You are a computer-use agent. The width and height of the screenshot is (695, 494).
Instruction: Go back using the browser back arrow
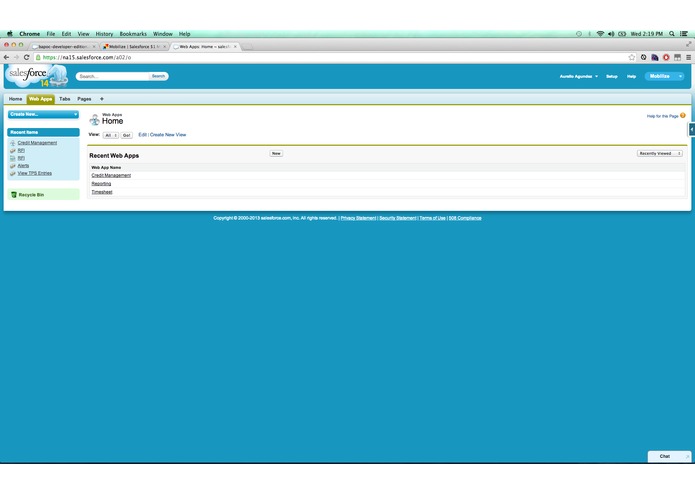(6, 57)
